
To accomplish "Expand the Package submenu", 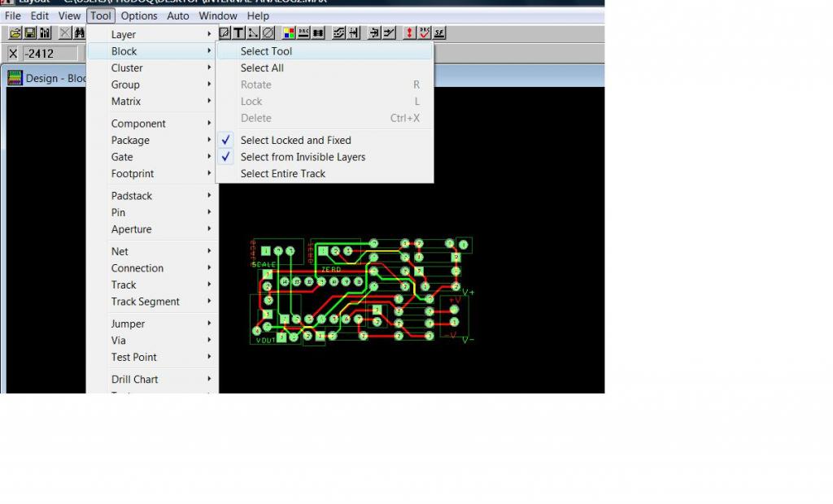I will pyautogui.click(x=152, y=140).
